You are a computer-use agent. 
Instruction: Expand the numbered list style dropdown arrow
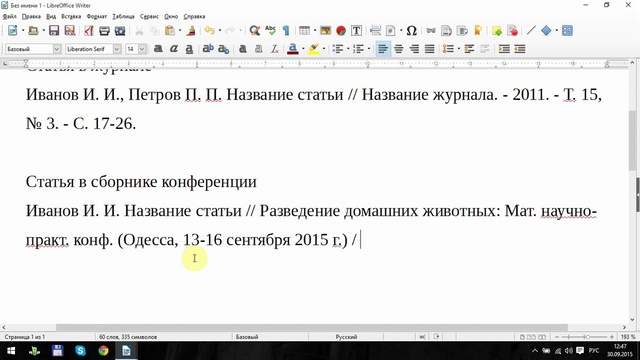pyautogui.click(x=369, y=49)
